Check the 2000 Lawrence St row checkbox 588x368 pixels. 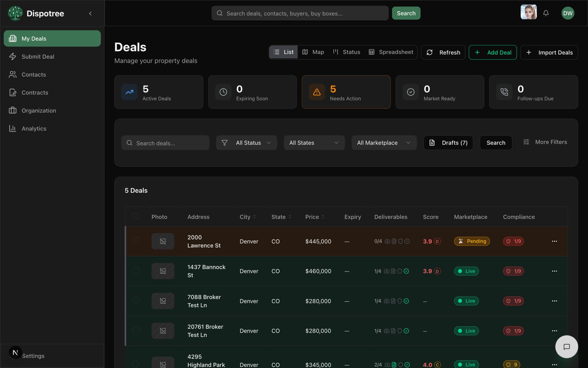(136, 241)
